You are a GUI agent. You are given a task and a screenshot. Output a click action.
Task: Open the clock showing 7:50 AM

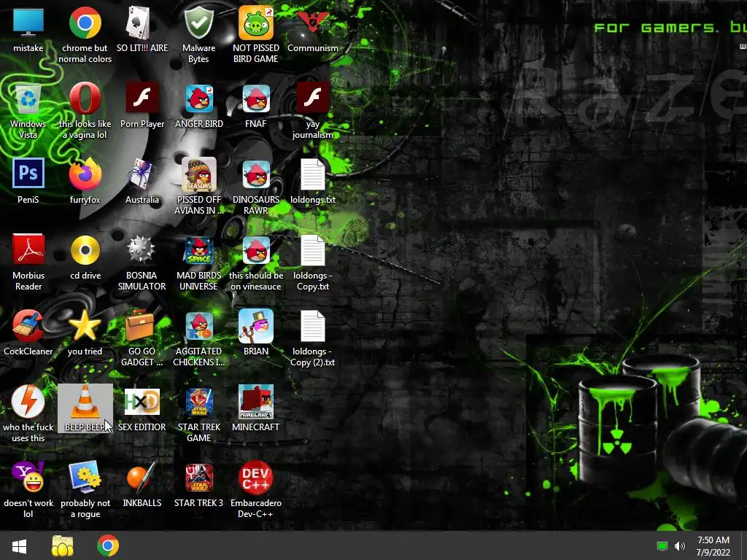tap(713, 545)
